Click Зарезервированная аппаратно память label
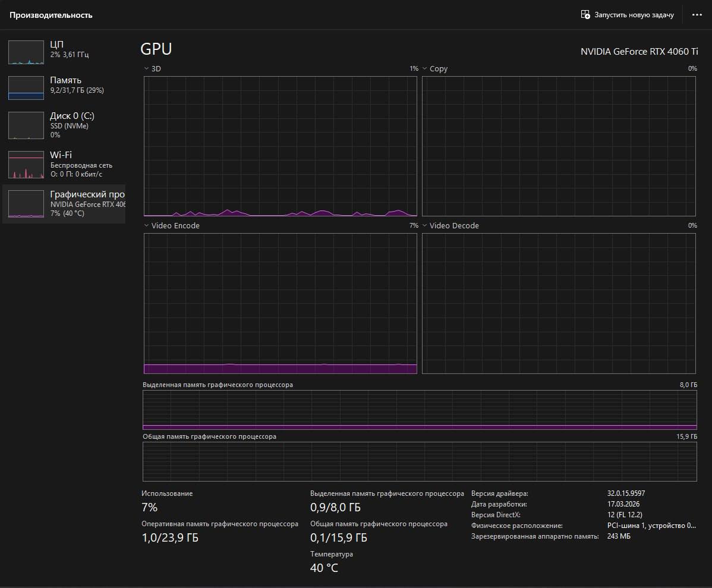This screenshot has width=712, height=588. pyautogui.click(x=535, y=537)
